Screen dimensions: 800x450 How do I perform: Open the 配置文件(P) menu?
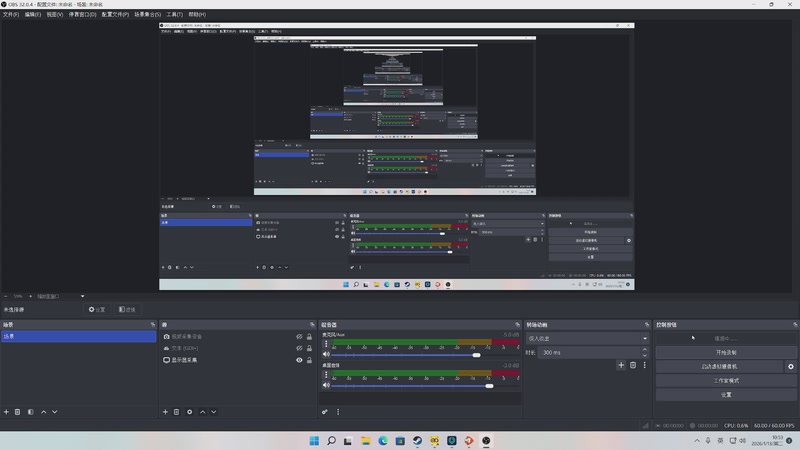pos(115,14)
